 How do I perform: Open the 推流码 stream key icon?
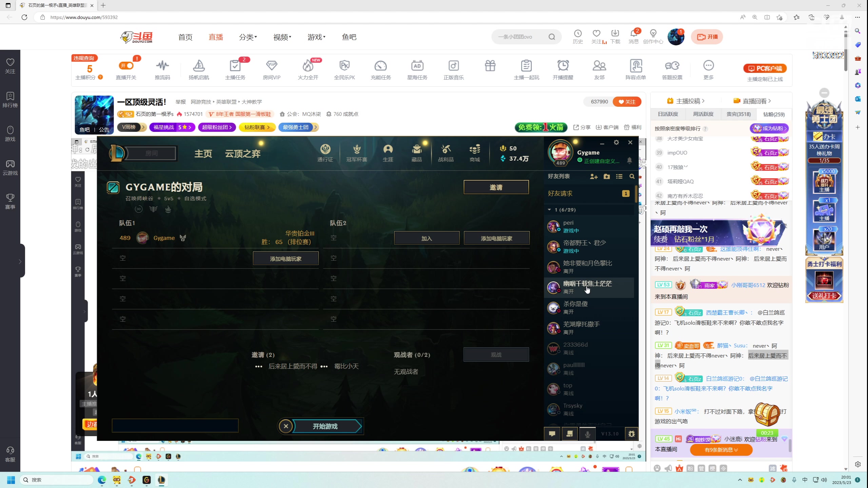click(x=162, y=70)
